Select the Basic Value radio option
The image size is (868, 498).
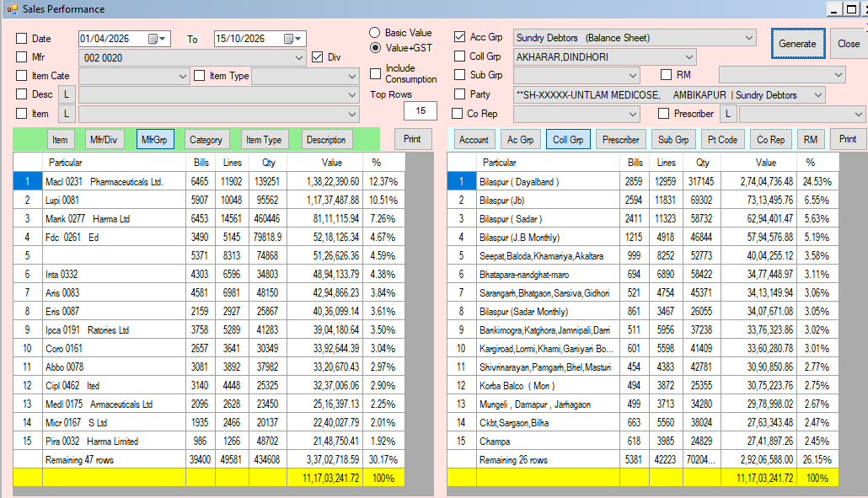point(375,33)
